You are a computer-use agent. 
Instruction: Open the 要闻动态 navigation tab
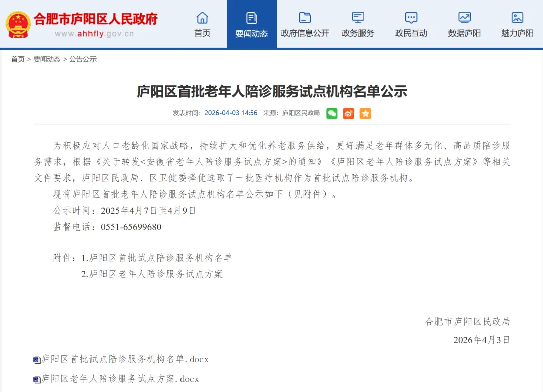pyautogui.click(x=252, y=24)
